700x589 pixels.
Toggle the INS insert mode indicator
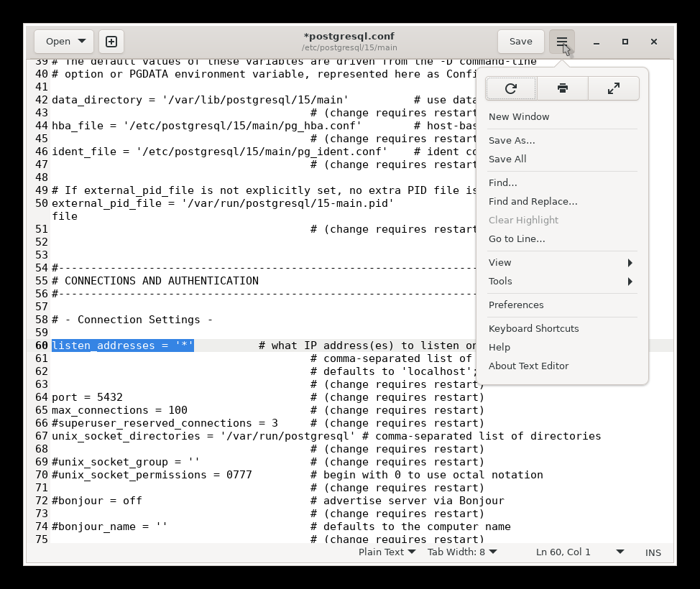click(x=653, y=552)
